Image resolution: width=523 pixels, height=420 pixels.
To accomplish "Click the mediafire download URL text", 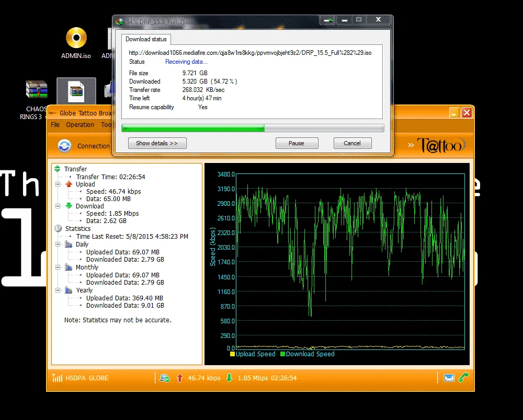I will tap(250, 53).
